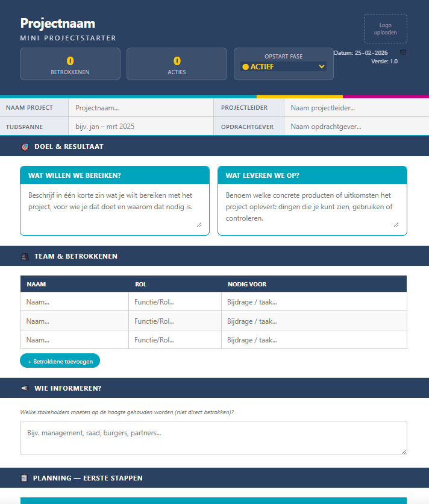Click the third row Functie/Rol cell

pos(175,340)
